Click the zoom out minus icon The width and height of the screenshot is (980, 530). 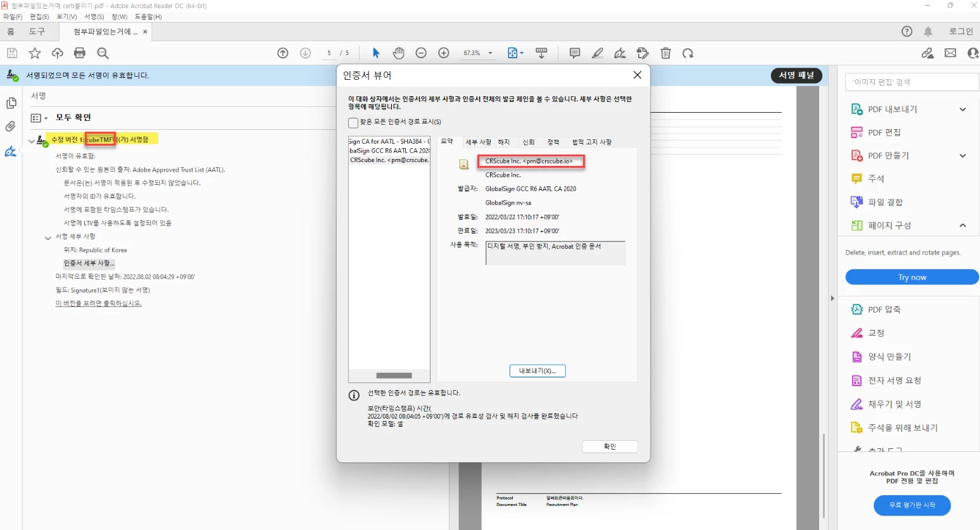click(x=421, y=53)
